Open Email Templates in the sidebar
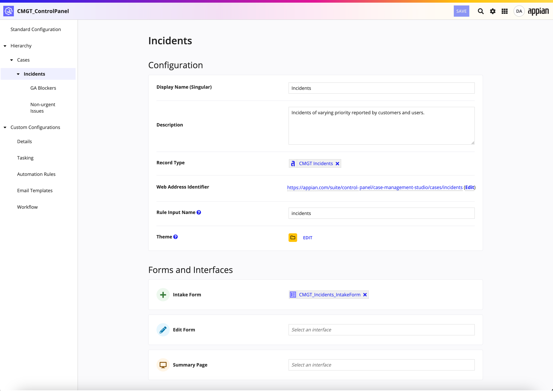Viewport: 553px width, 392px height. tap(35, 191)
